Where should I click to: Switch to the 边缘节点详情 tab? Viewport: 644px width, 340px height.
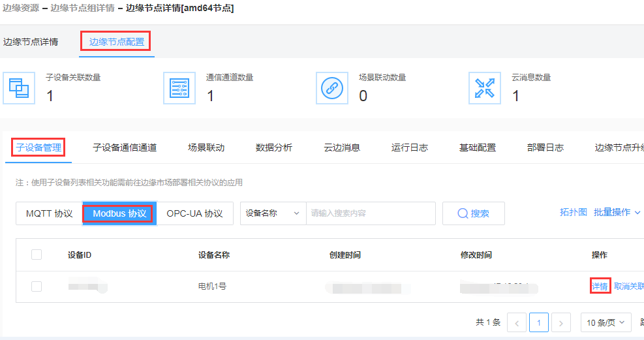coord(31,42)
